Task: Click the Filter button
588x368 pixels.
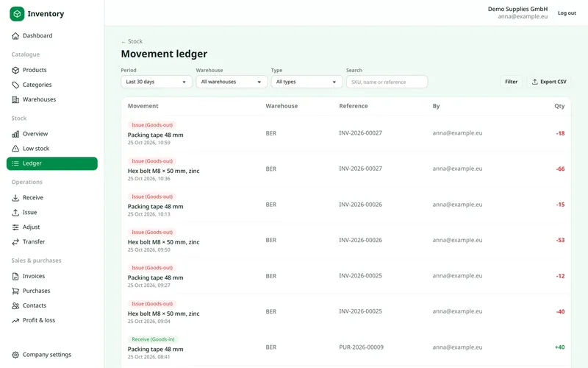Action: click(511, 82)
